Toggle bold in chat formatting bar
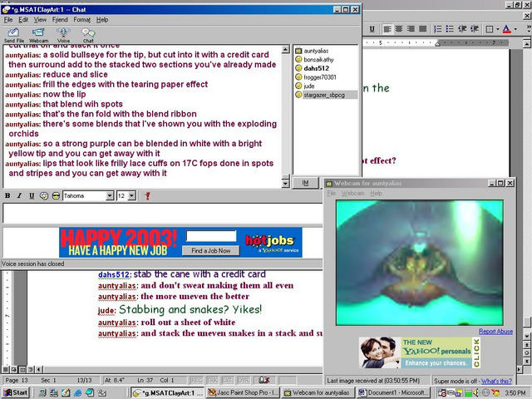 [x=7, y=196]
